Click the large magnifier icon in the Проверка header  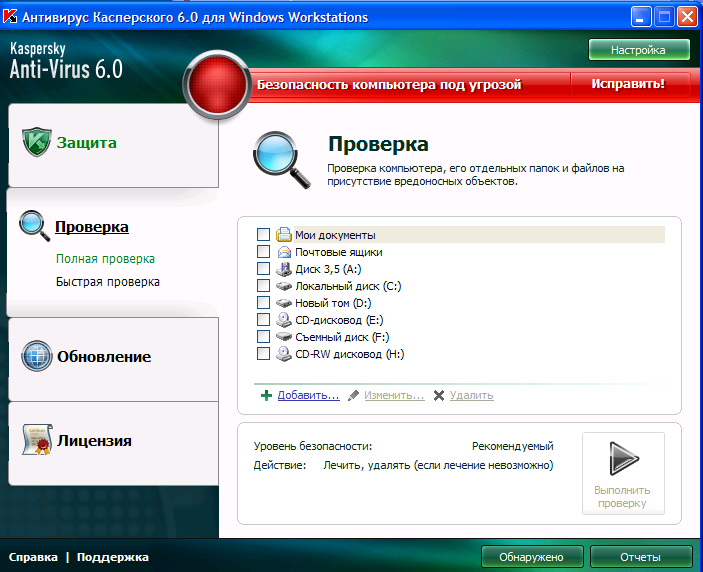tap(282, 160)
